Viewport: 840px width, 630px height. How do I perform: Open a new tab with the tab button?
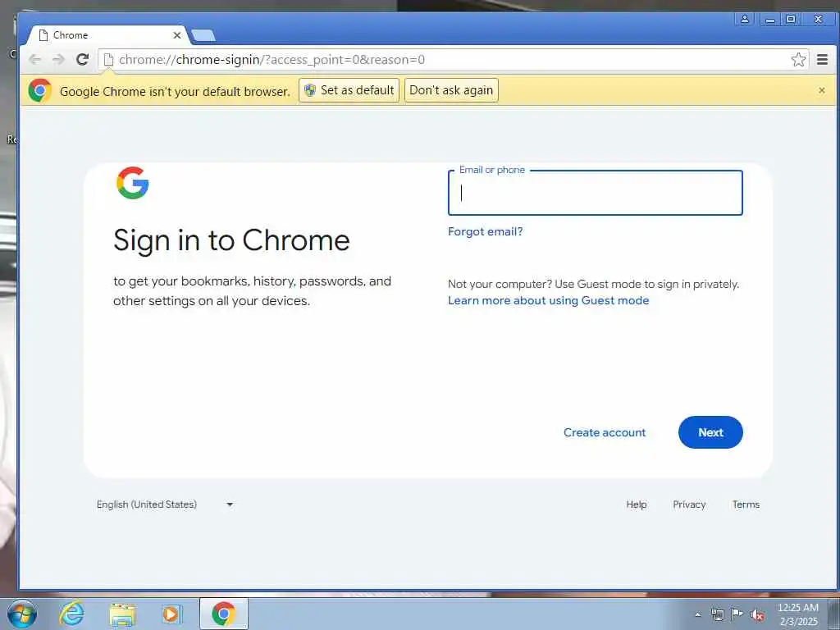point(203,35)
